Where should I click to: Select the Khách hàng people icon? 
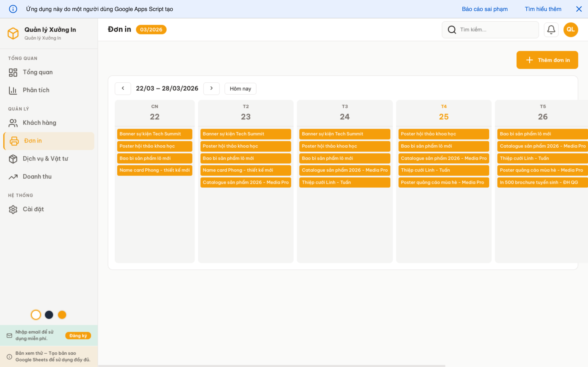coord(13,123)
